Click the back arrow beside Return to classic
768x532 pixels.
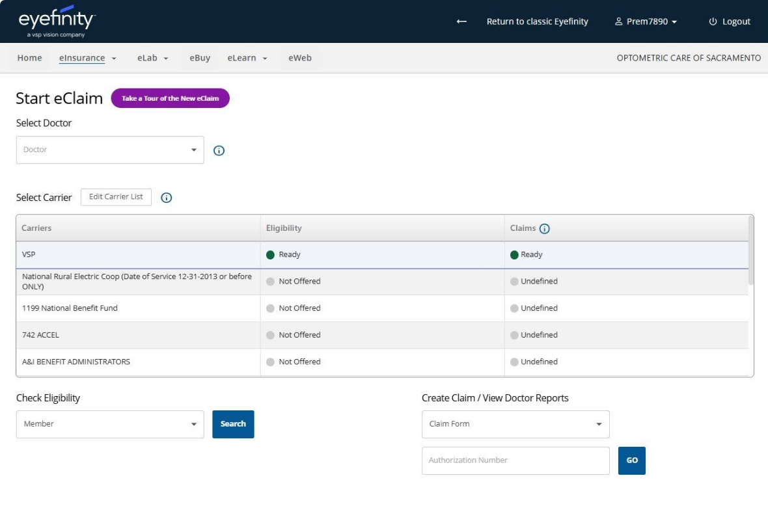(x=461, y=22)
